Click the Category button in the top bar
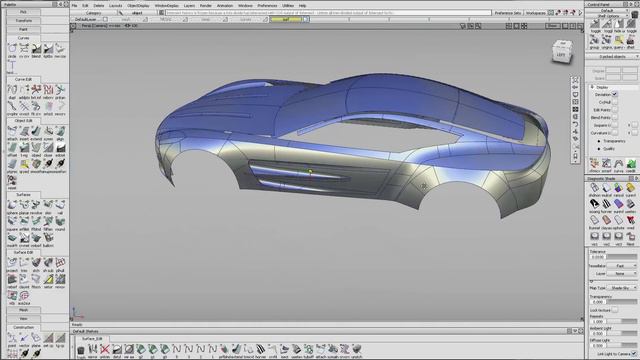This screenshot has height=360, width=640. pos(93,13)
